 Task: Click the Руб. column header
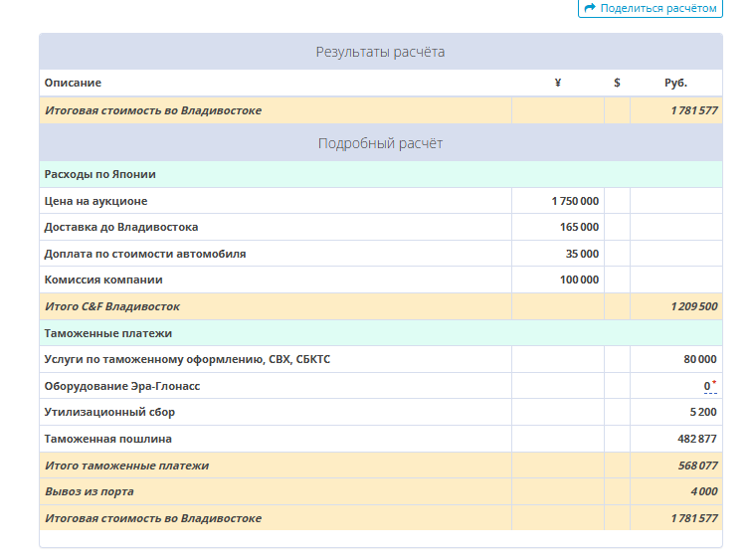675,83
